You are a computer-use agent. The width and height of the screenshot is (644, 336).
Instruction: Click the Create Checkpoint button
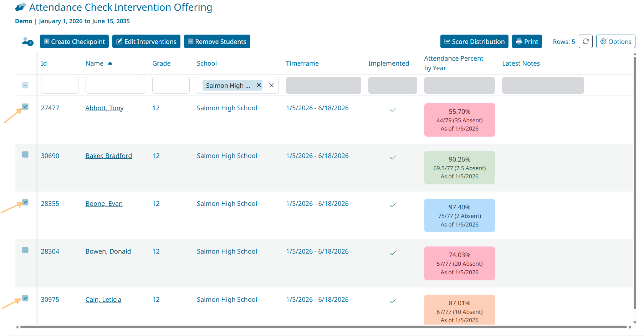[74, 41]
